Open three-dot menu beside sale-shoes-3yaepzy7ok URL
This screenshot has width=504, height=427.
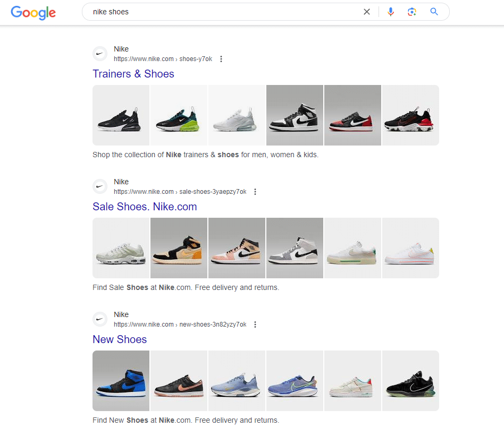click(255, 192)
